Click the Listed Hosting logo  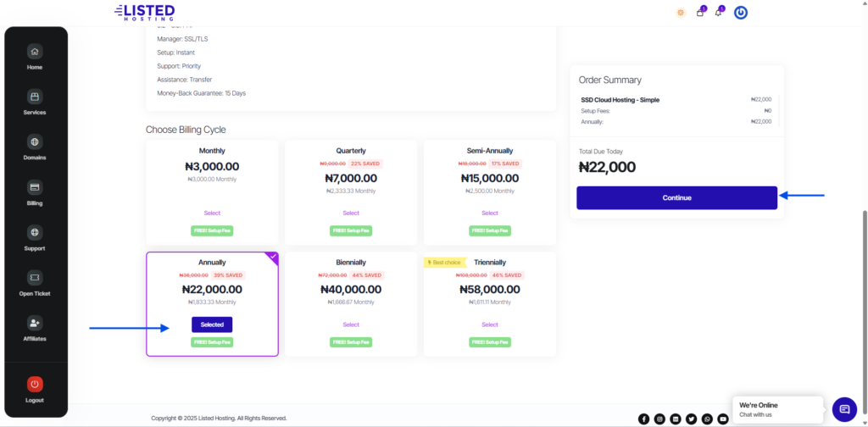[145, 12]
